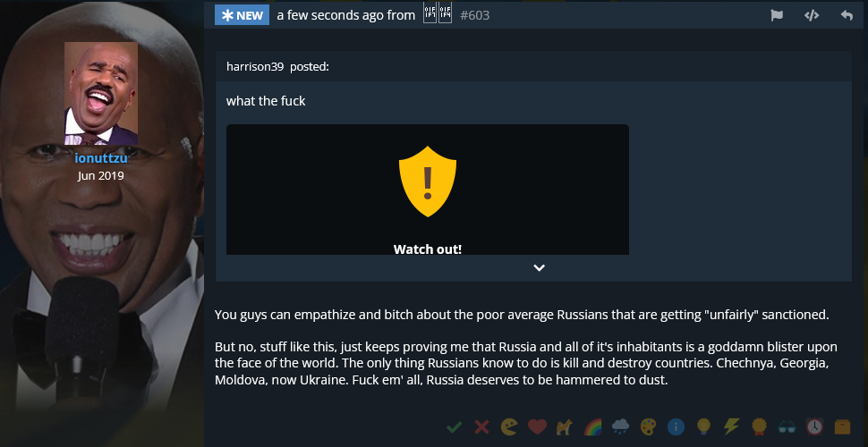868x447 pixels.
Task: Add the dog reaction
Action: coord(566,426)
